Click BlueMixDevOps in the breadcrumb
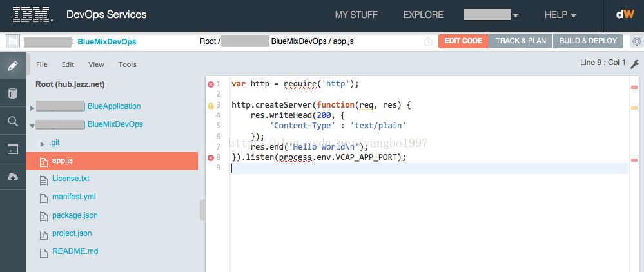 click(x=298, y=41)
